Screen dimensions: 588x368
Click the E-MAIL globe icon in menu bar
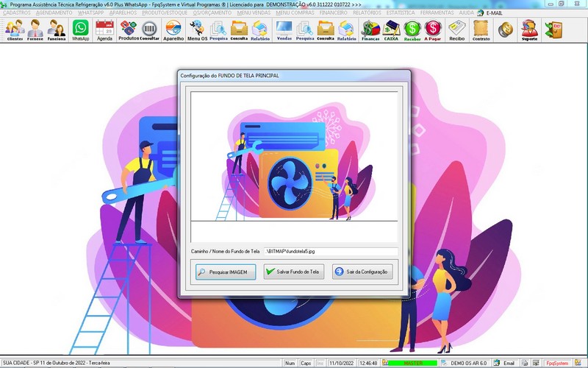[481, 13]
